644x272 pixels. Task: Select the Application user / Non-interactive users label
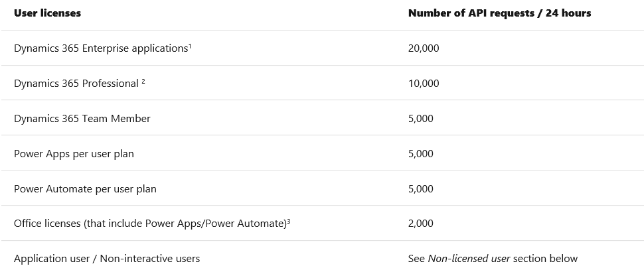tap(107, 259)
